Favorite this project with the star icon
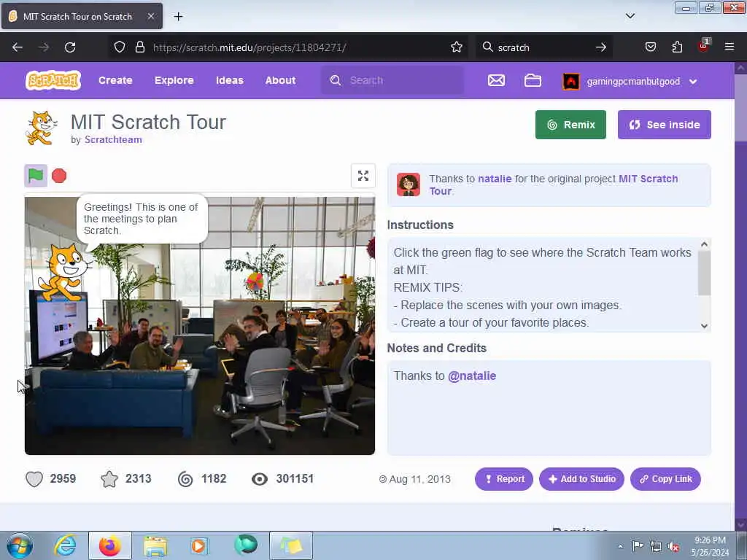The image size is (747, 560). (109, 479)
